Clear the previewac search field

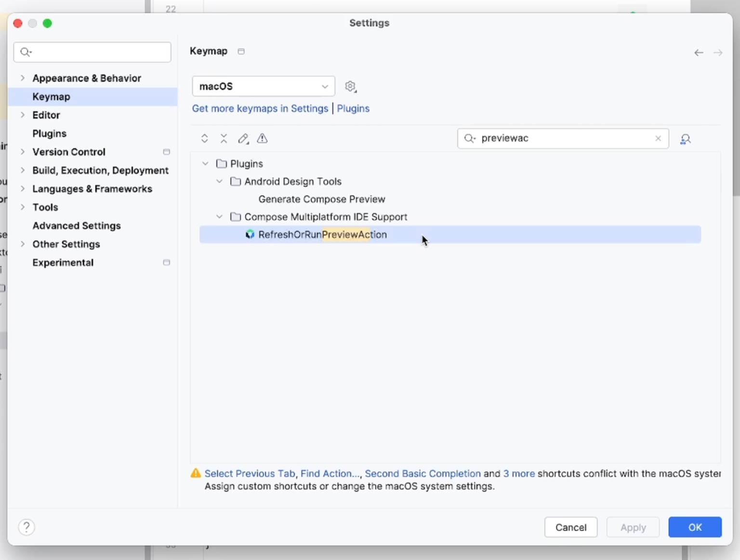coord(658,138)
